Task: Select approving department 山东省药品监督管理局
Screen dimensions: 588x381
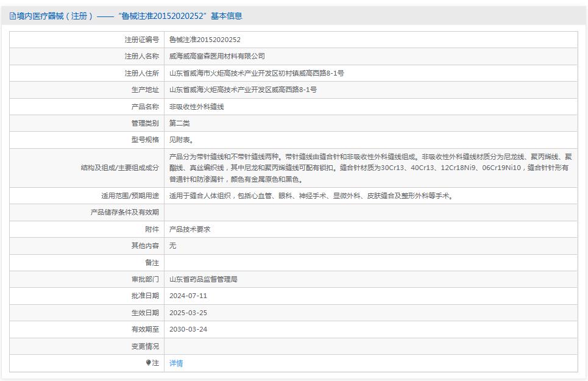Action: coord(204,279)
